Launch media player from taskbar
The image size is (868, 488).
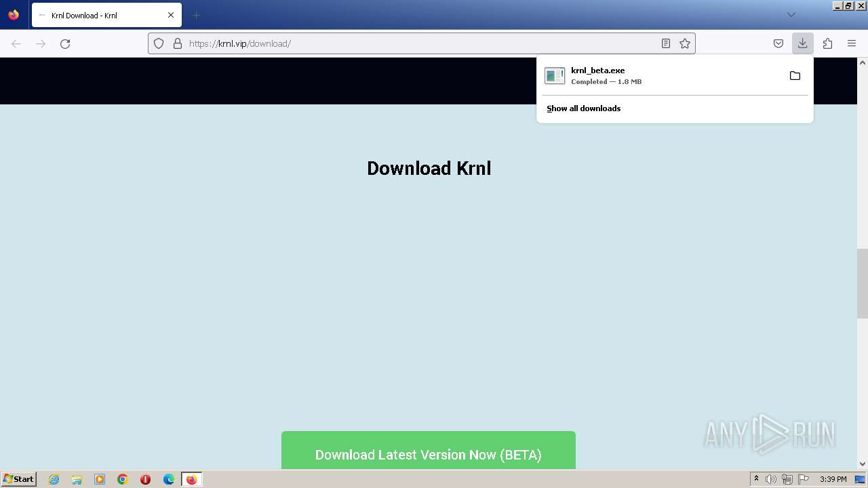[100, 479]
